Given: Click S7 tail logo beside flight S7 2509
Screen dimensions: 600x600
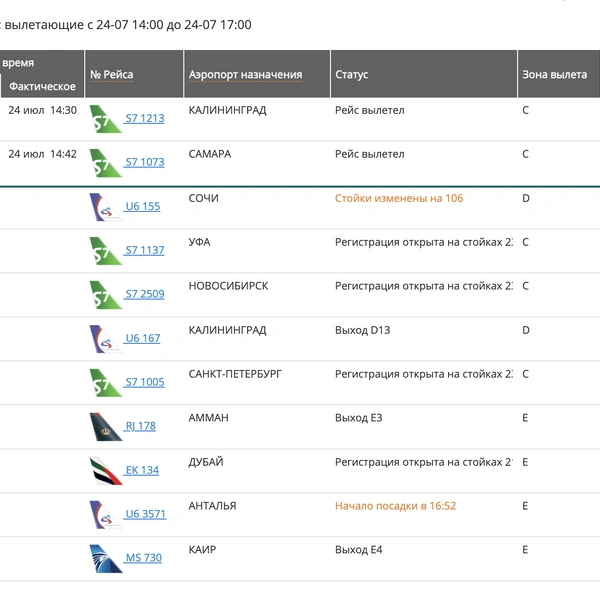Looking at the screenshot, I should (106, 295).
